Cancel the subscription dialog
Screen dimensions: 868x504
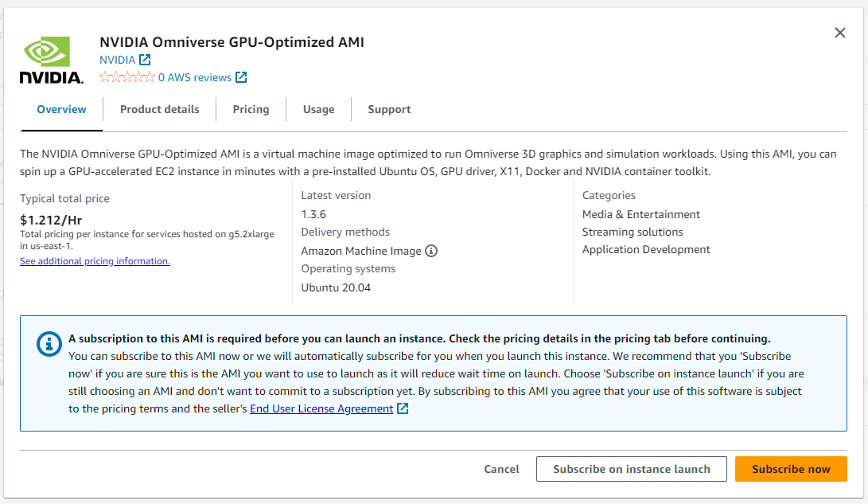pos(501,469)
